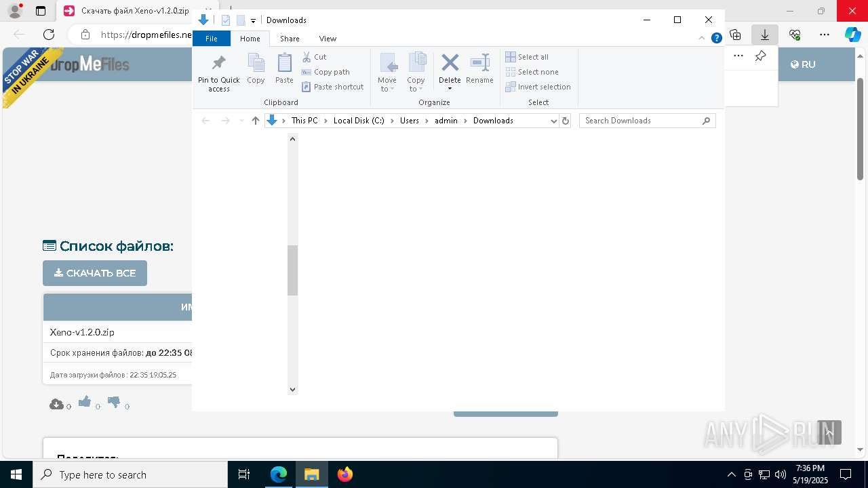This screenshot has height=488, width=868.
Task: Click Users in address path
Action: [410, 121]
